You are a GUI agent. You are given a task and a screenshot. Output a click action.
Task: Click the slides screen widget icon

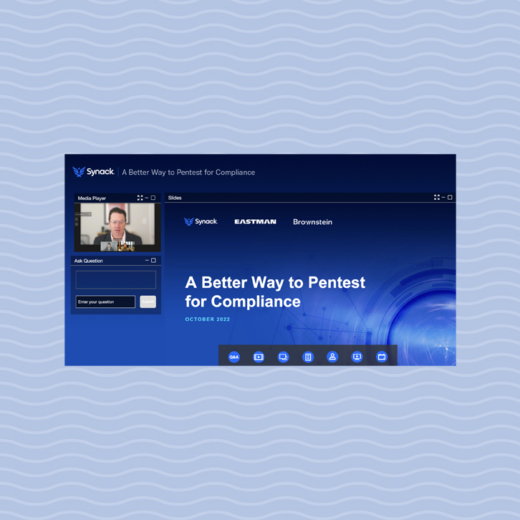pyautogui.click(x=283, y=357)
